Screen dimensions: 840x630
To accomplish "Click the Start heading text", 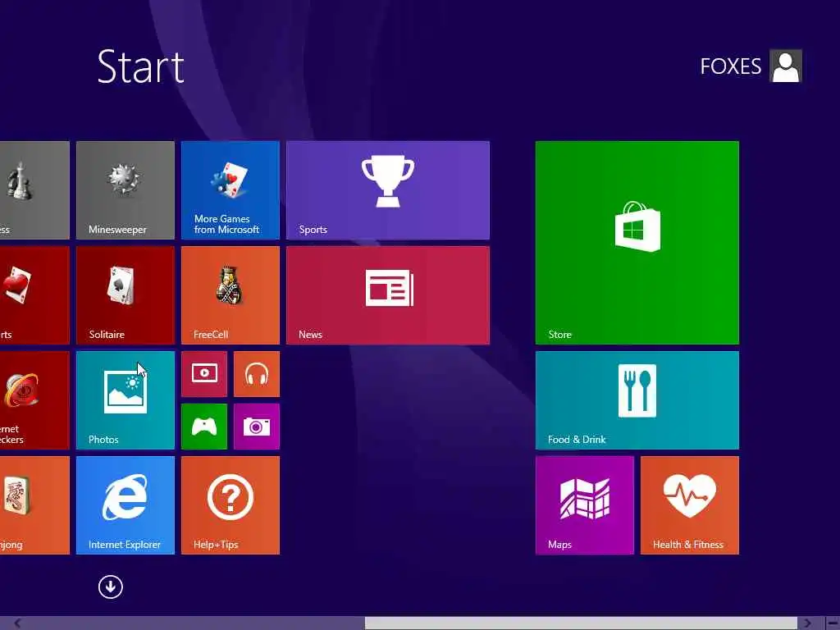I will 141,66.
